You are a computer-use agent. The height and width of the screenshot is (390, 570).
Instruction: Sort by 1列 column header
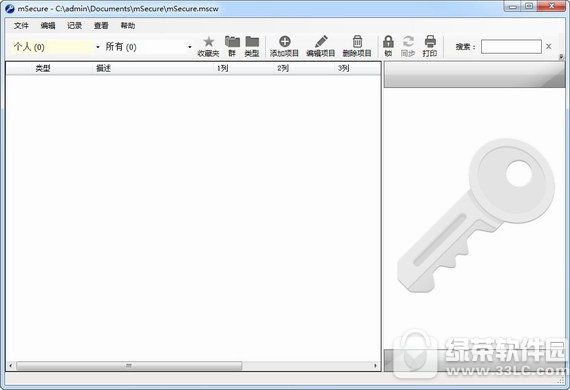(x=222, y=68)
